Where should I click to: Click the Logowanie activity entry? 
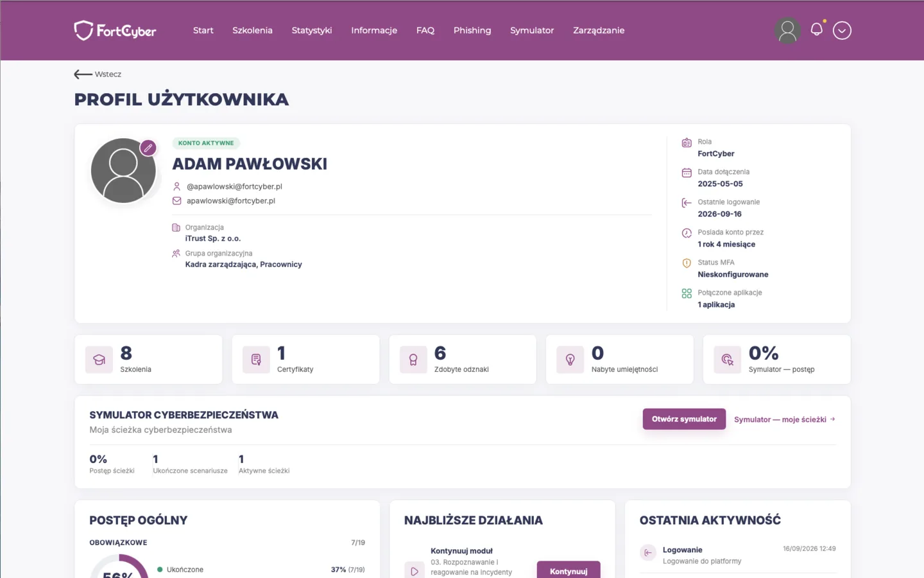(738, 555)
